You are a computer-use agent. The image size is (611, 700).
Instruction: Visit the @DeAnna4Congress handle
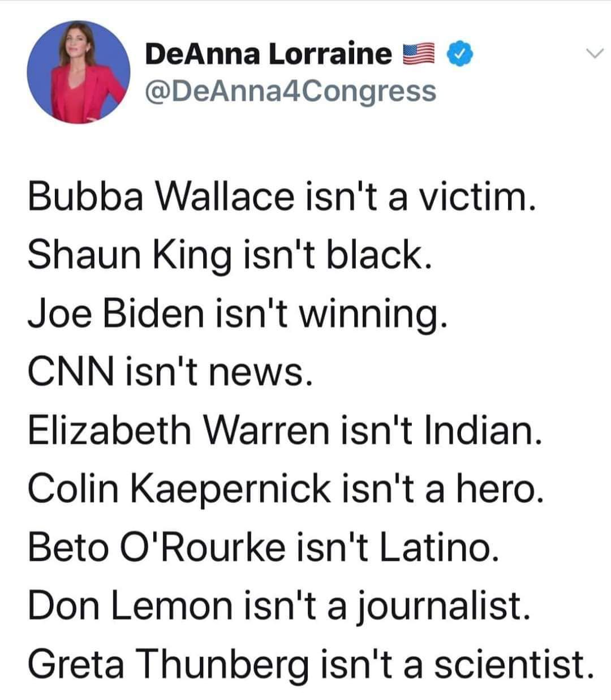pyautogui.click(x=291, y=91)
